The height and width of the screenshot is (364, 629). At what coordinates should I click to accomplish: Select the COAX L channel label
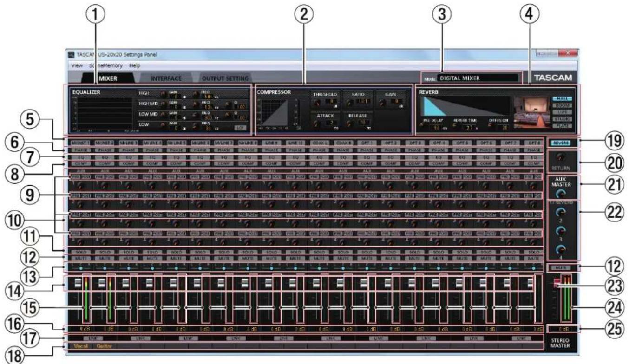[320, 143]
